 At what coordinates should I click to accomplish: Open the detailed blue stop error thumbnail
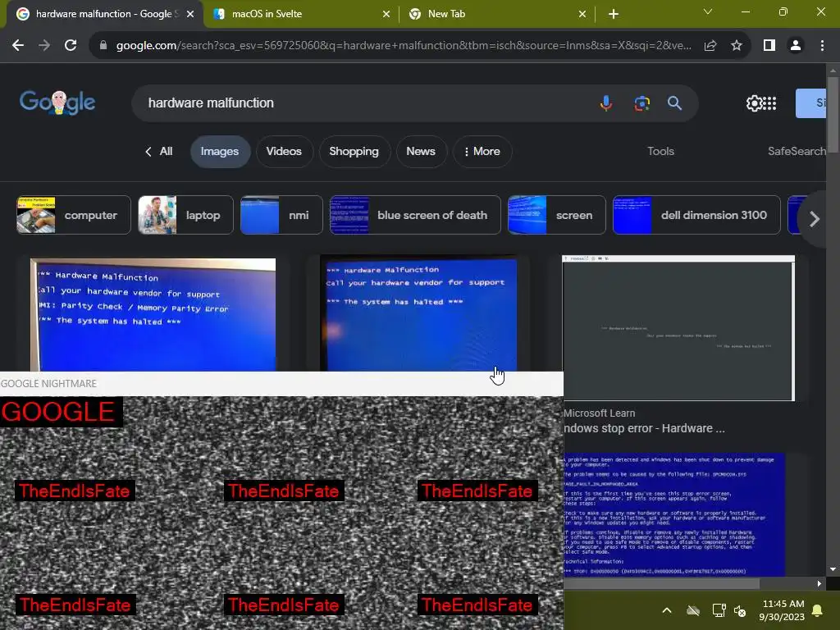pos(674,514)
